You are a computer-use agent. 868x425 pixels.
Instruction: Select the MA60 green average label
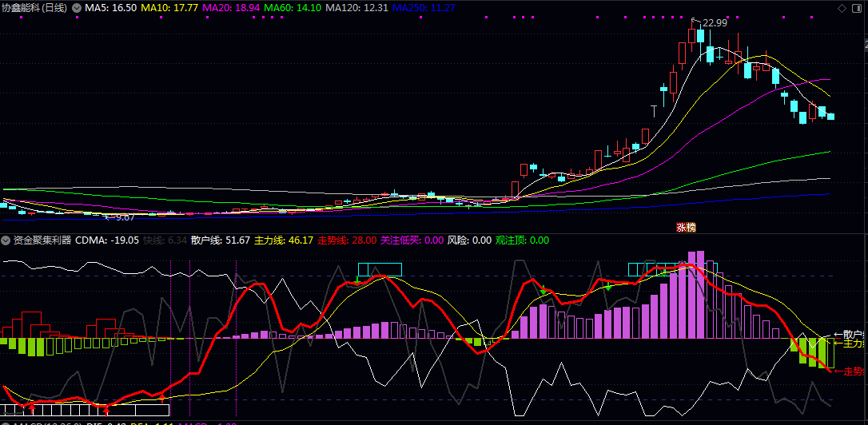tap(293, 8)
